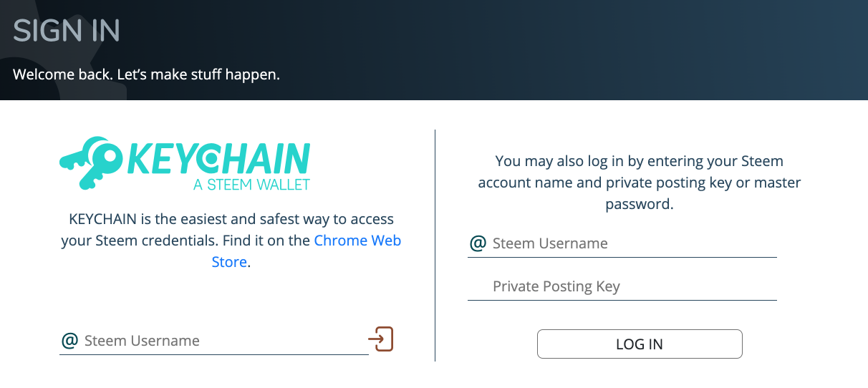Screen dimensions: 868x388
Task: Click the @ symbol above Private Posting Key
Action: click(x=478, y=243)
